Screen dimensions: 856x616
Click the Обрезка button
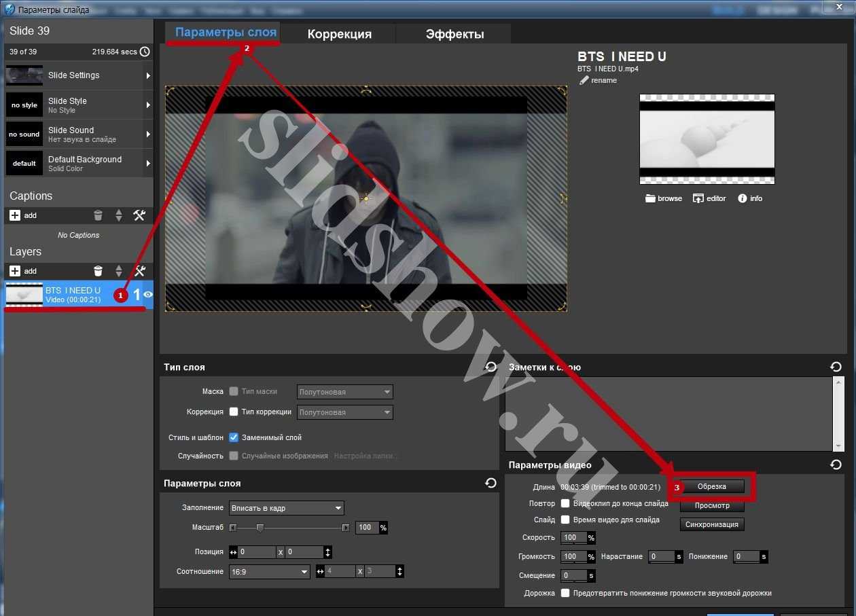click(711, 487)
